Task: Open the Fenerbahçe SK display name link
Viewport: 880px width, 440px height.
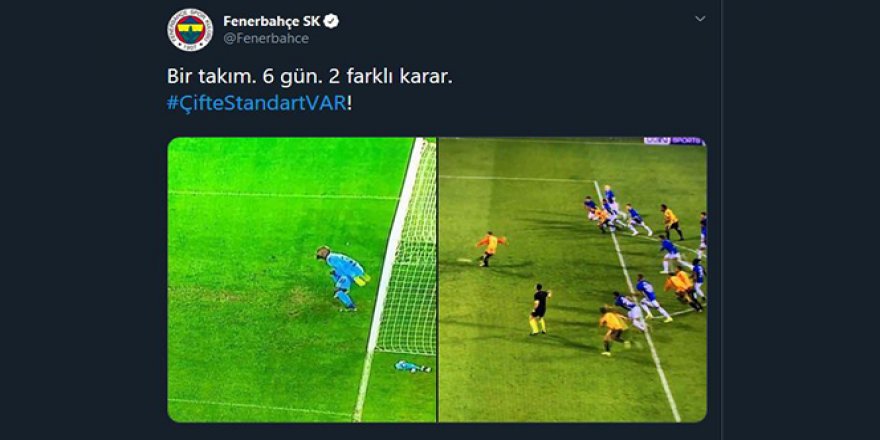Action: [272, 21]
